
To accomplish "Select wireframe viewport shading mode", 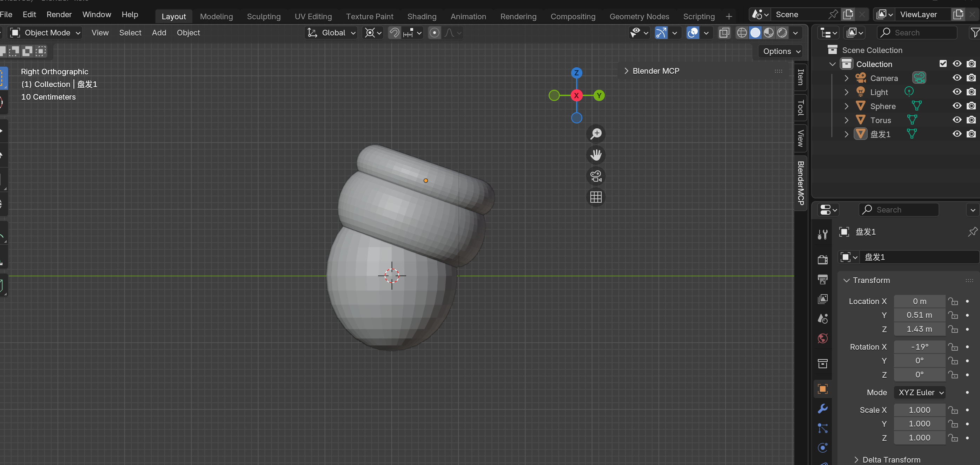I will click(741, 33).
